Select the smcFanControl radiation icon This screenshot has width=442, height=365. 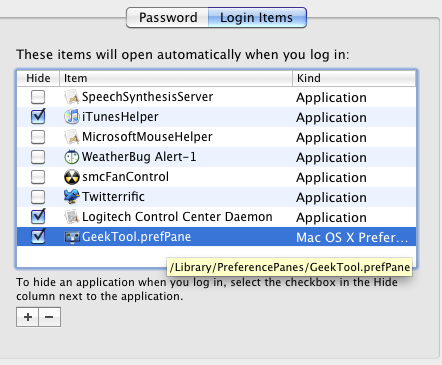click(x=72, y=177)
